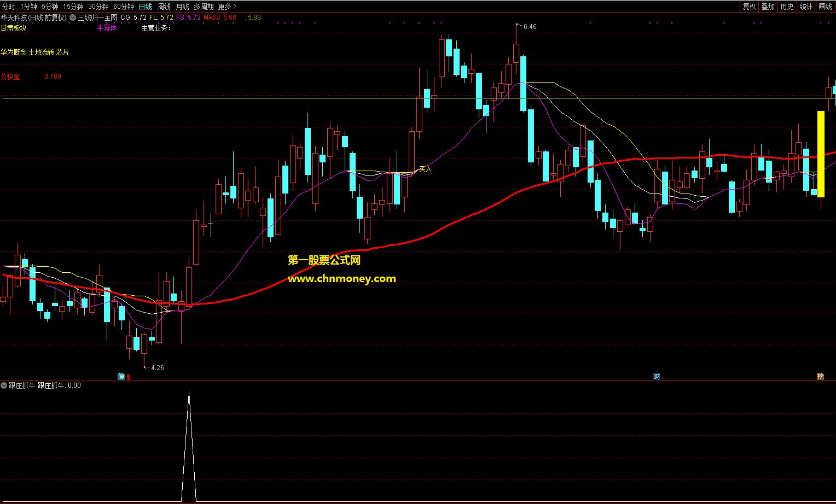The height and width of the screenshot is (504, 836).
Task: Click the 跟庄抓牛 sub-panel indicator name
Action: click(x=22, y=385)
